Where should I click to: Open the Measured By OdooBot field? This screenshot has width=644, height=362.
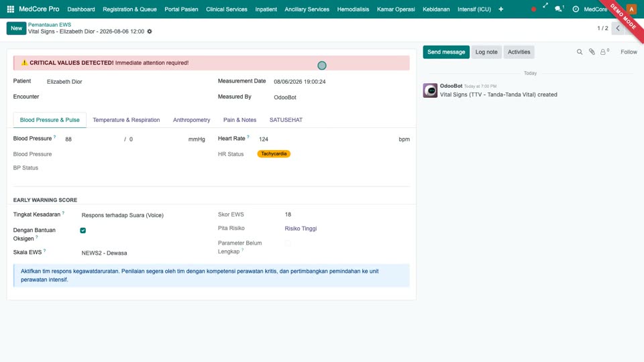[341, 97]
